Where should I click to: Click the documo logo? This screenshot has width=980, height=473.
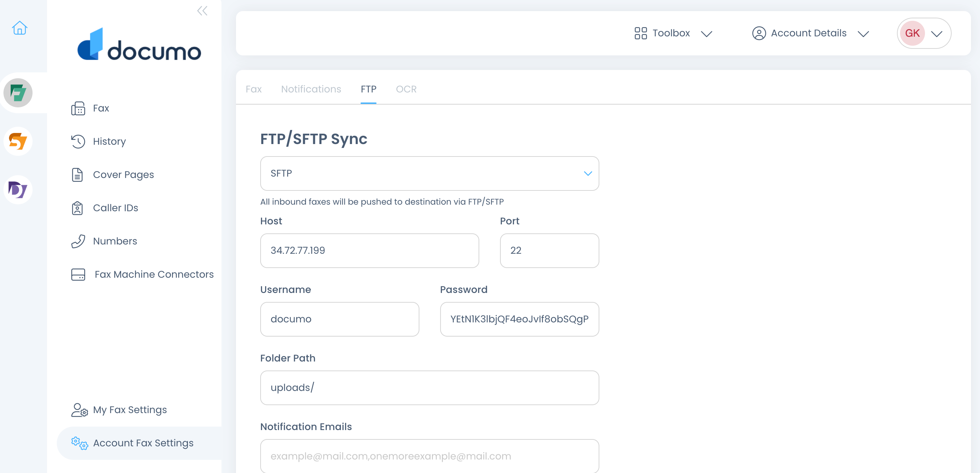coord(139,44)
